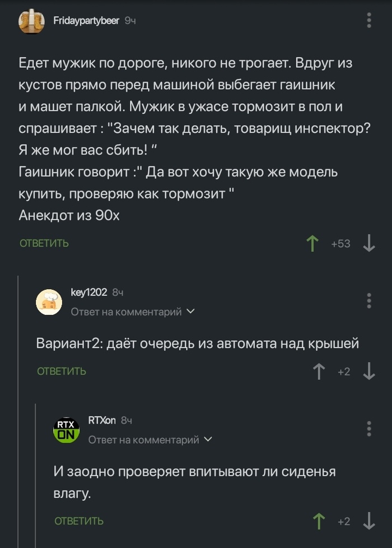Downvote the Fridaypartybeer comment
The width and height of the screenshot is (392, 548).
368,243
